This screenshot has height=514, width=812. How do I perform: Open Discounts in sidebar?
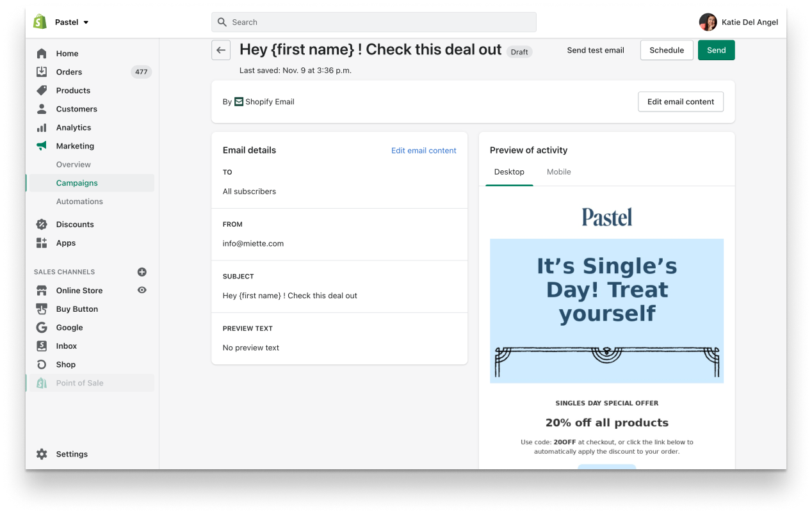tap(75, 225)
